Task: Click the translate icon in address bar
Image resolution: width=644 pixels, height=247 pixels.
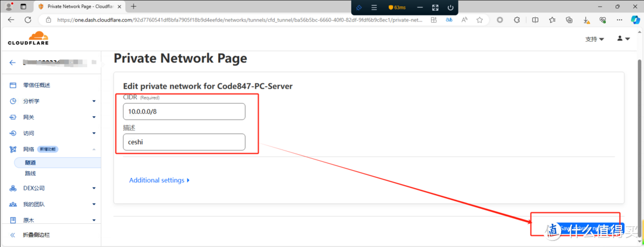Action: point(450,20)
